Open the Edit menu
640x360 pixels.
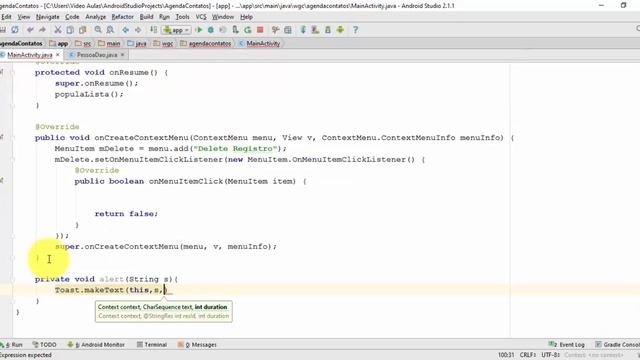point(6,17)
